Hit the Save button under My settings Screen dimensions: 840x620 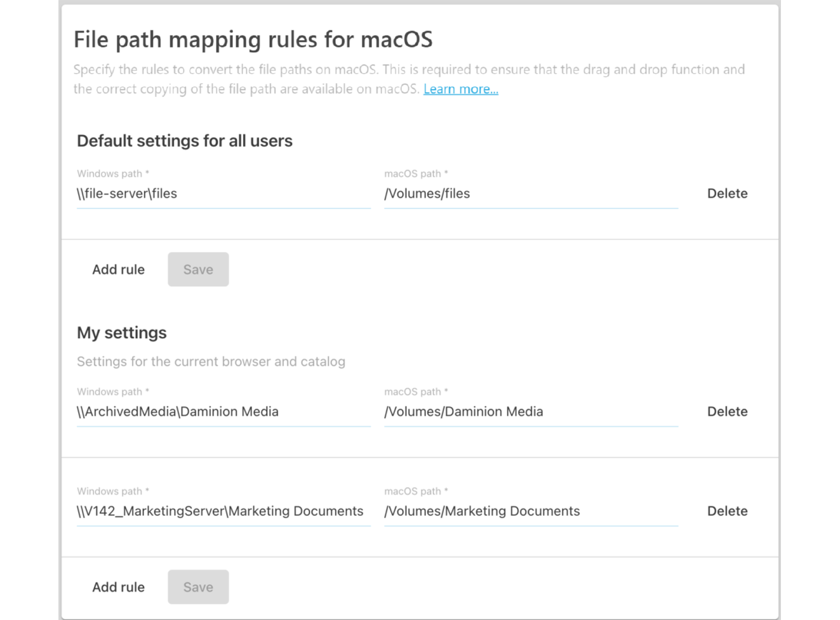pyautogui.click(x=198, y=588)
